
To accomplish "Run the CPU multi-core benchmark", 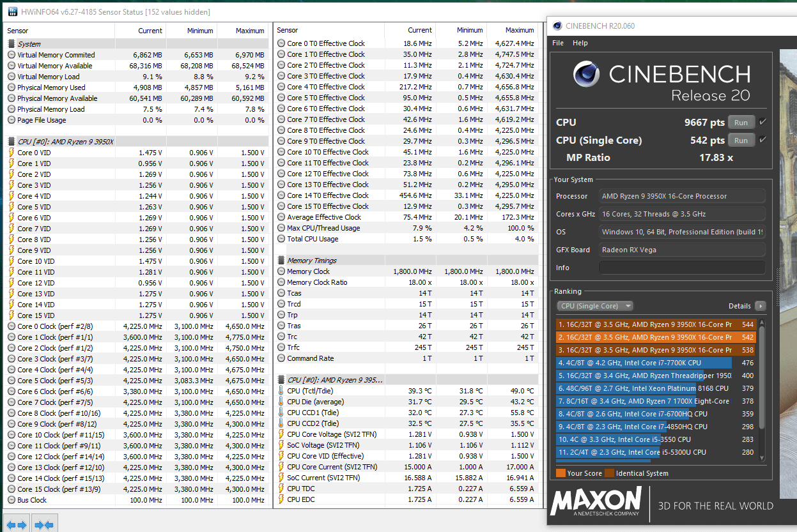I will 741,122.
